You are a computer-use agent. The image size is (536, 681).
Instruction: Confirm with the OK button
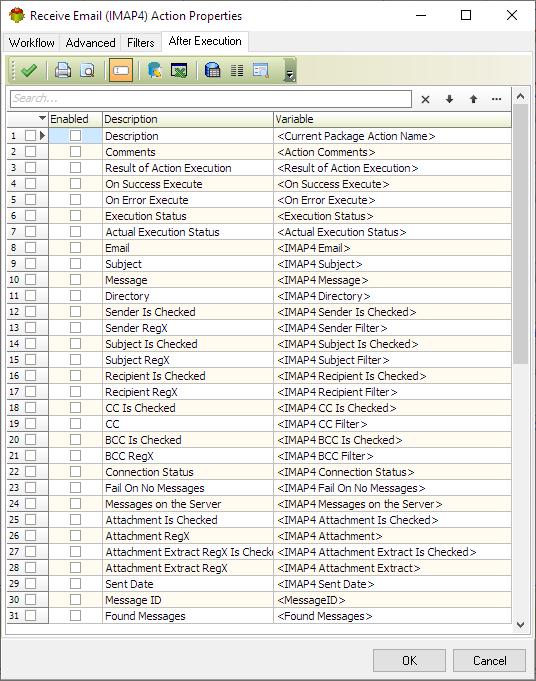click(x=409, y=660)
